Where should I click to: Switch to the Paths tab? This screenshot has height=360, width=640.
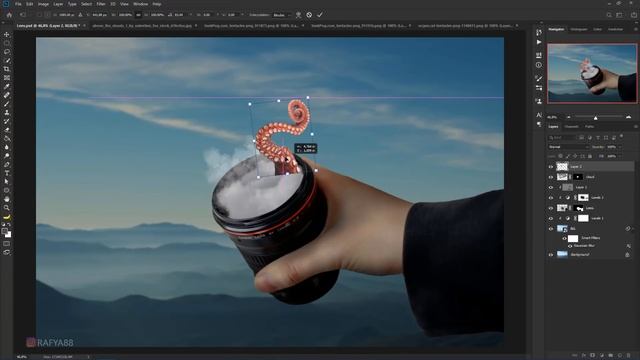point(589,127)
